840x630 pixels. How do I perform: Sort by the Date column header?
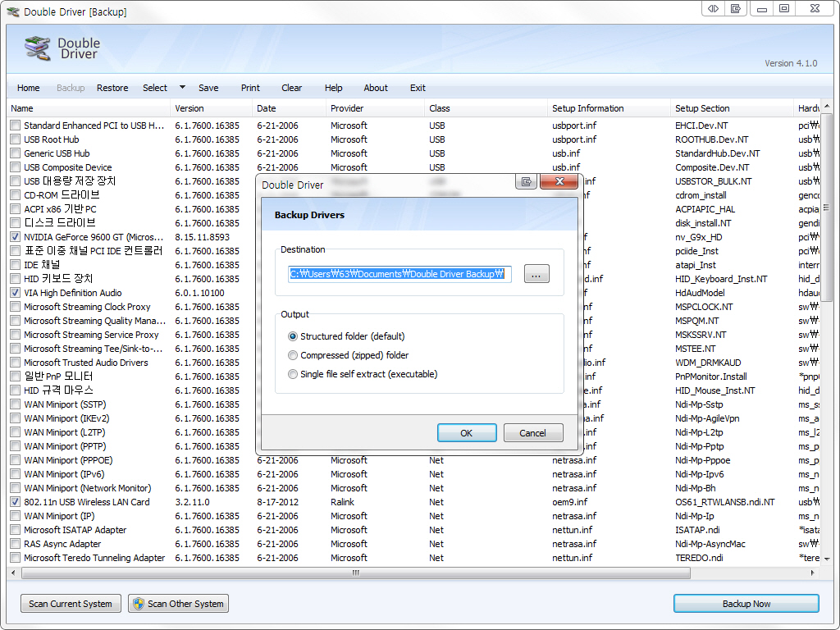pyautogui.click(x=289, y=108)
